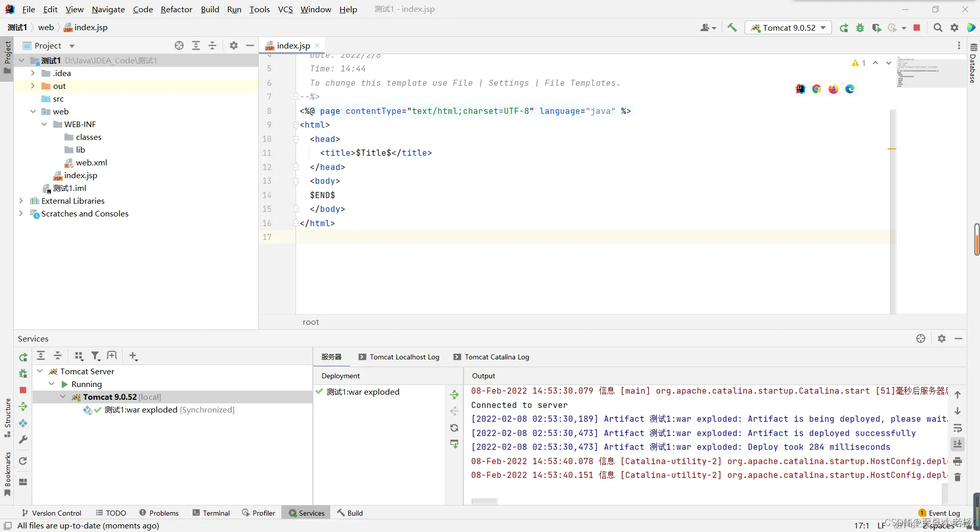Expand all nodes in Project panel
The height and width of the screenshot is (532, 980).
[x=196, y=45]
